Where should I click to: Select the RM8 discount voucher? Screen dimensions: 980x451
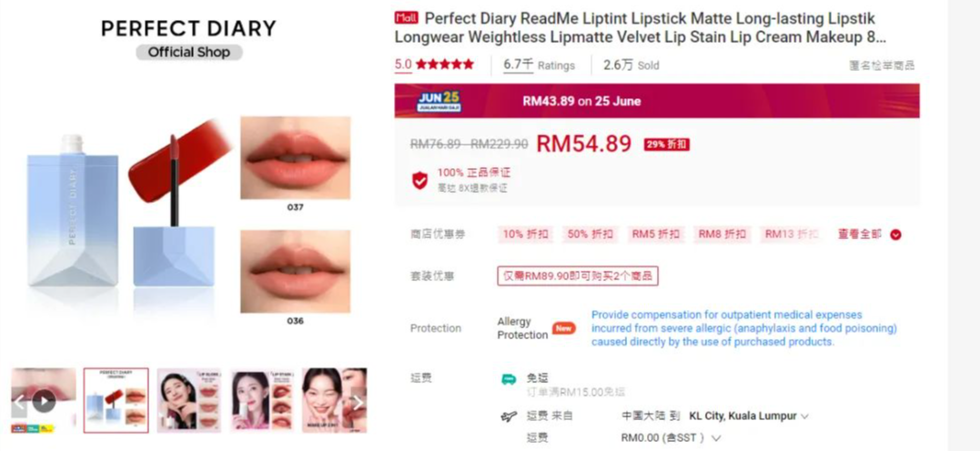coord(722,235)
